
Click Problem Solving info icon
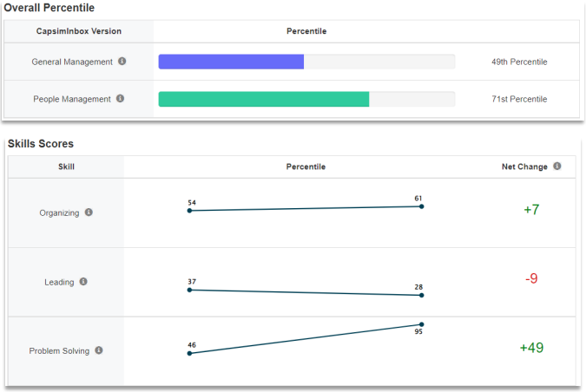[99, 350]
